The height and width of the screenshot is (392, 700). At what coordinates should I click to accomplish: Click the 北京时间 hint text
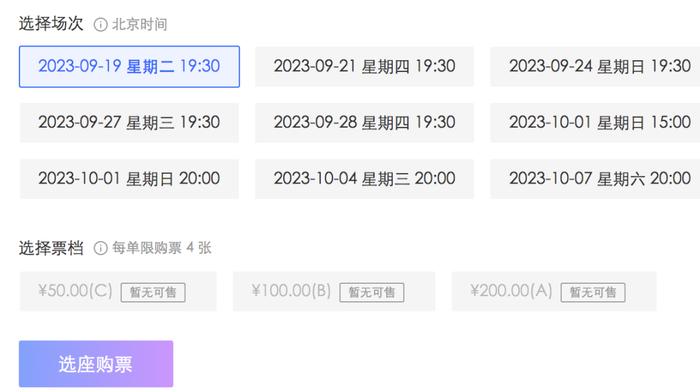click(x=139, y=25)
